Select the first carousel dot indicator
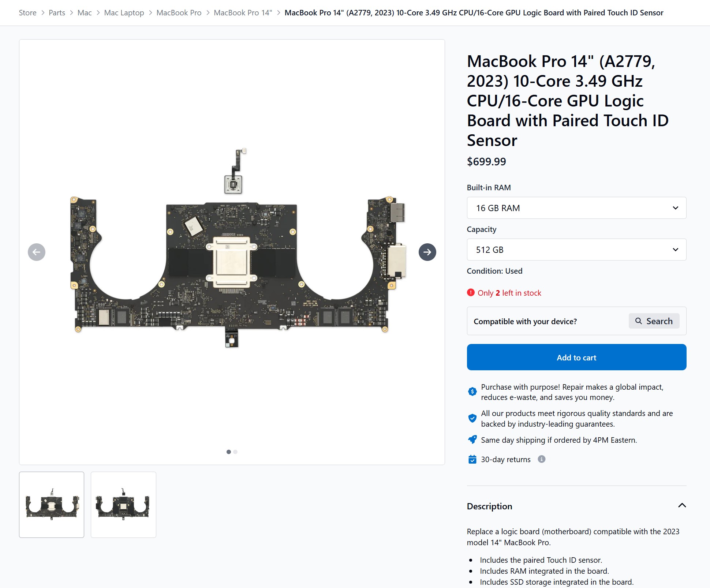The image size is (710, 588). point(228,452)
